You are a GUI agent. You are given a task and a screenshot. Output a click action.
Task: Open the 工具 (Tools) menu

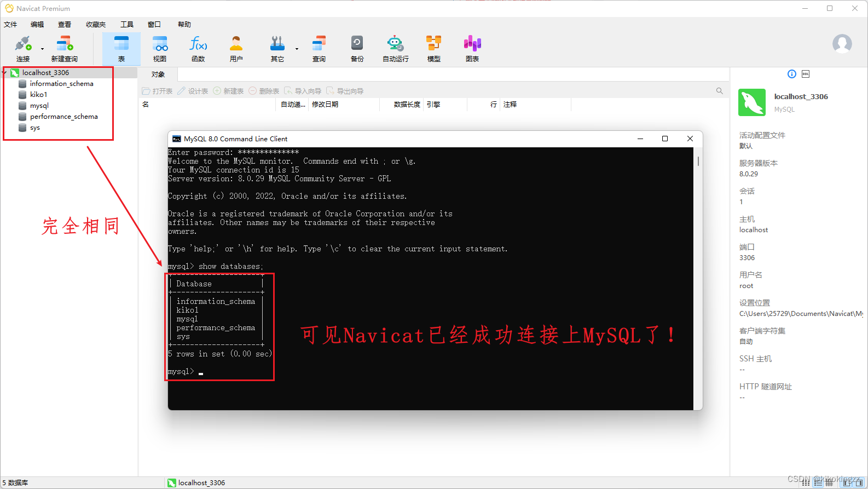[127, 25]
